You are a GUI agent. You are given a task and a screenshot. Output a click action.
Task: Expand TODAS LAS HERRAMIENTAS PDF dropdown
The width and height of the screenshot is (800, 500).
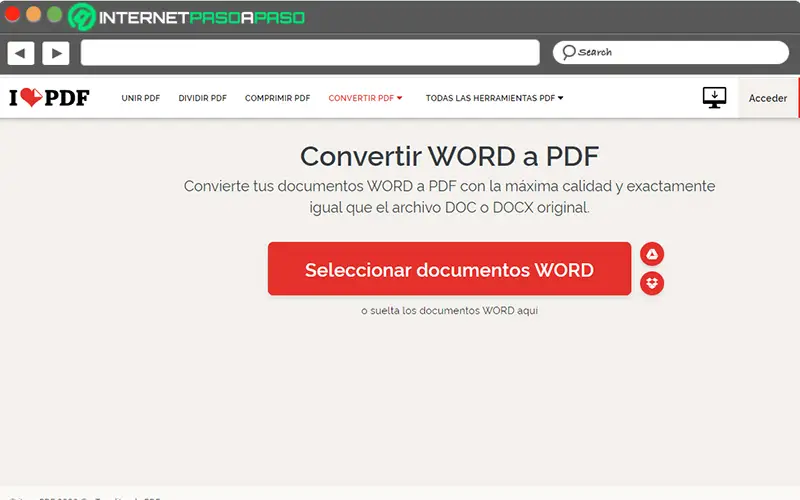click(x=494, y=98)
